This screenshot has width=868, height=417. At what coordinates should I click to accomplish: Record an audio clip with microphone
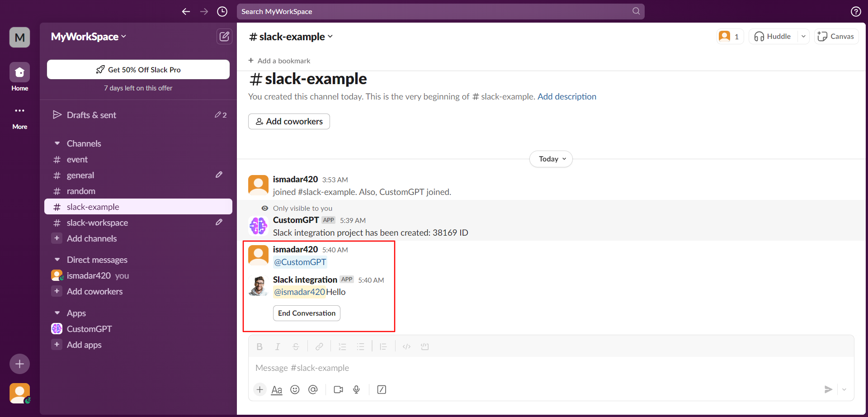pyautogui.click(x=356, y=389)
